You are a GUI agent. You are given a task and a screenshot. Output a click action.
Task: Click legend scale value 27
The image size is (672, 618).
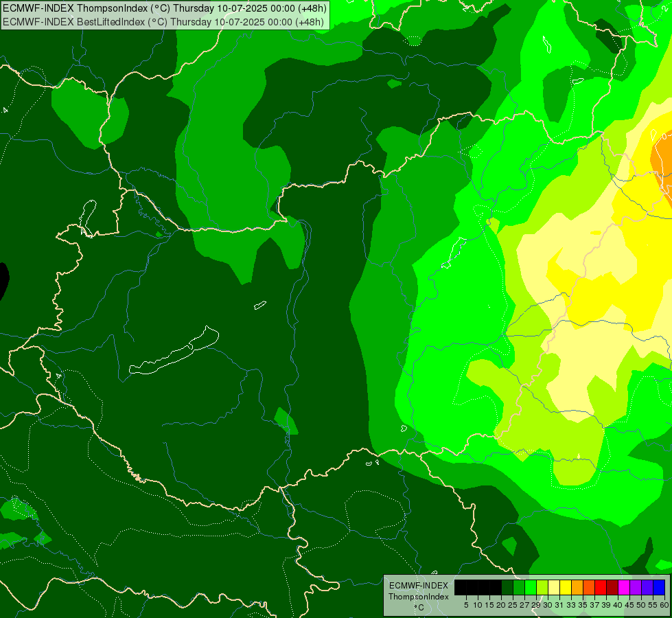[x=525, y=605]
